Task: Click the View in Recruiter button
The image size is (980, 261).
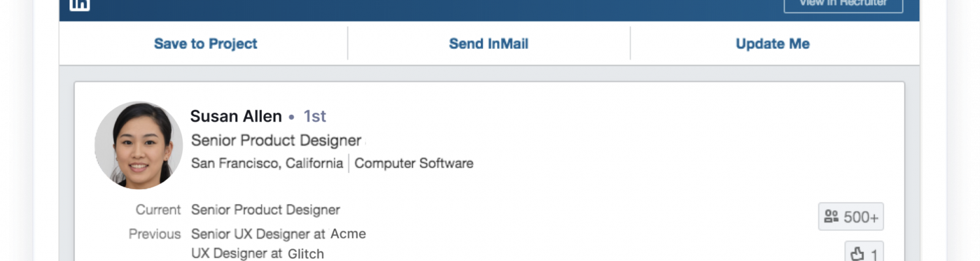Action: coord(843,5)
